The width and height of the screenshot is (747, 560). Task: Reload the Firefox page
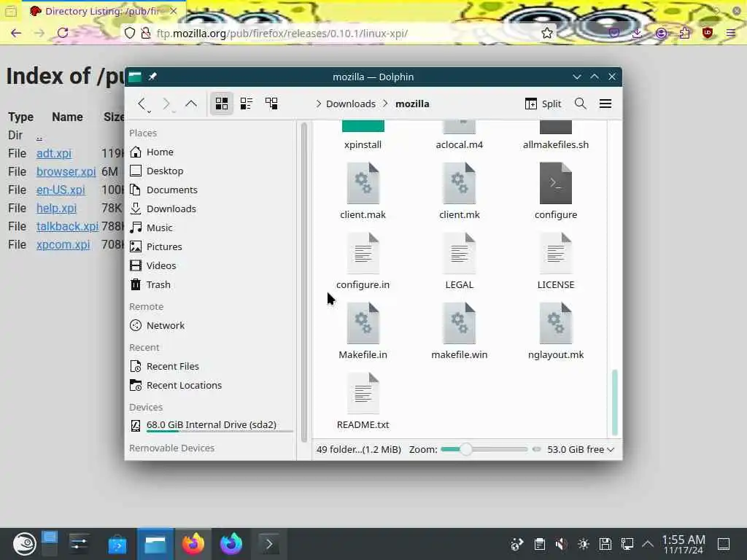(x=63, y=34)
